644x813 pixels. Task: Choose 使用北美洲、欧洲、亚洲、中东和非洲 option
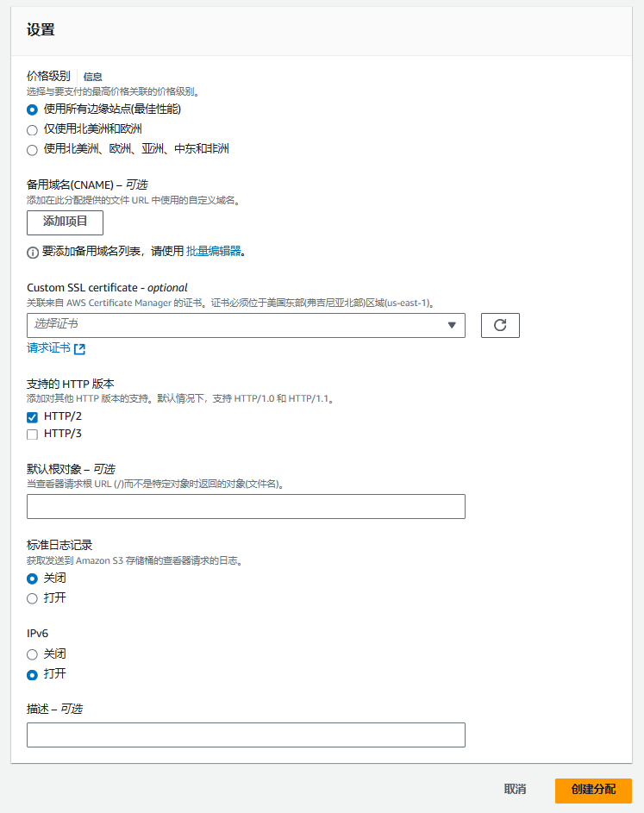coord(32,150)
